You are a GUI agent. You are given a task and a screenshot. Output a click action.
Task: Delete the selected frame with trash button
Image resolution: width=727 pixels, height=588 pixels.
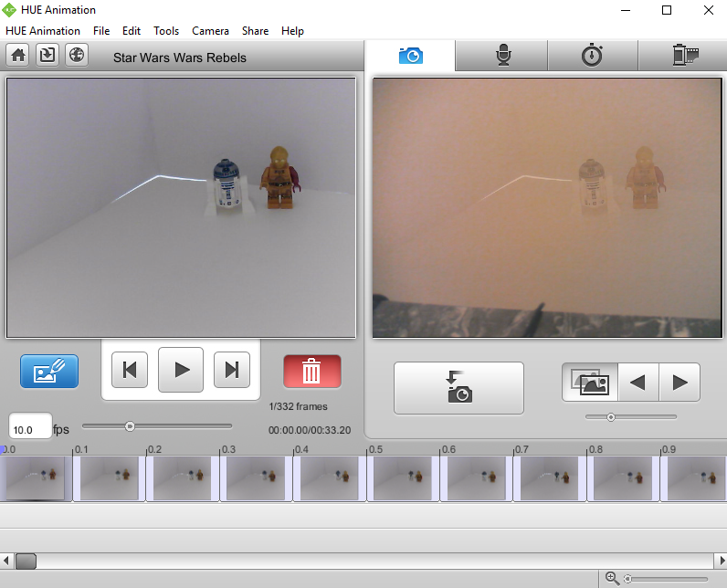[312, 371]
